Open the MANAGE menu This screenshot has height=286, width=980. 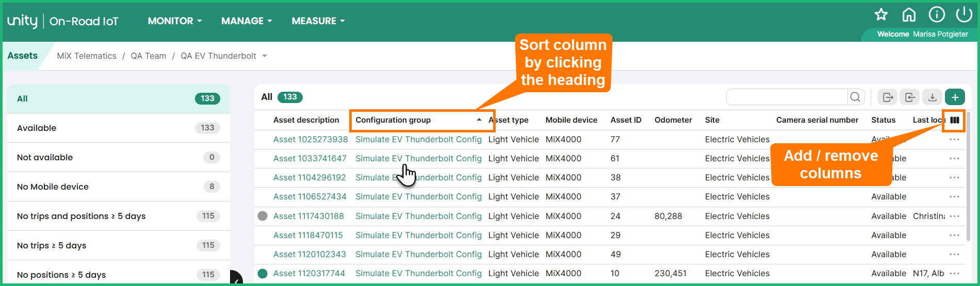click(247, 21)
